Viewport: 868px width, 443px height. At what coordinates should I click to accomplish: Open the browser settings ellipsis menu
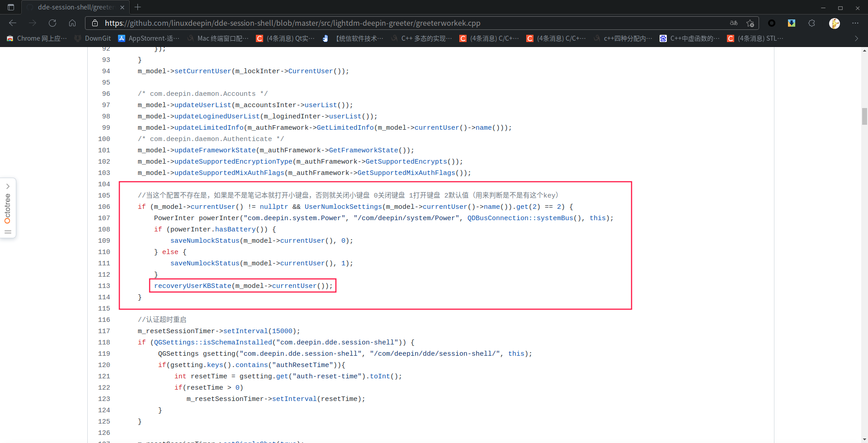(x=856, y=23)
